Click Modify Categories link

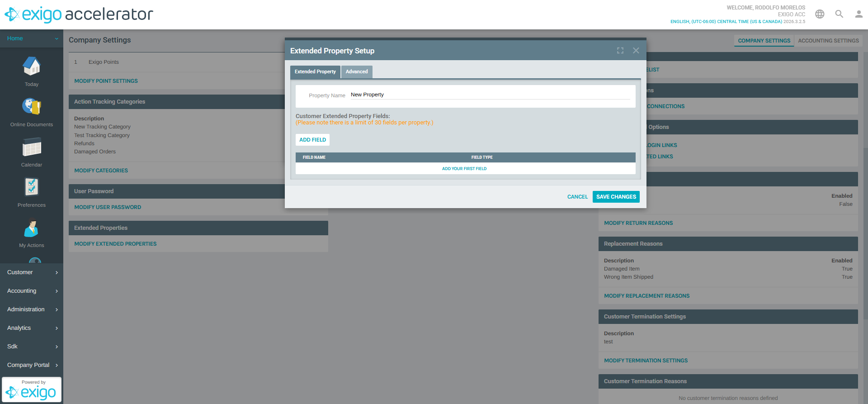101,171
